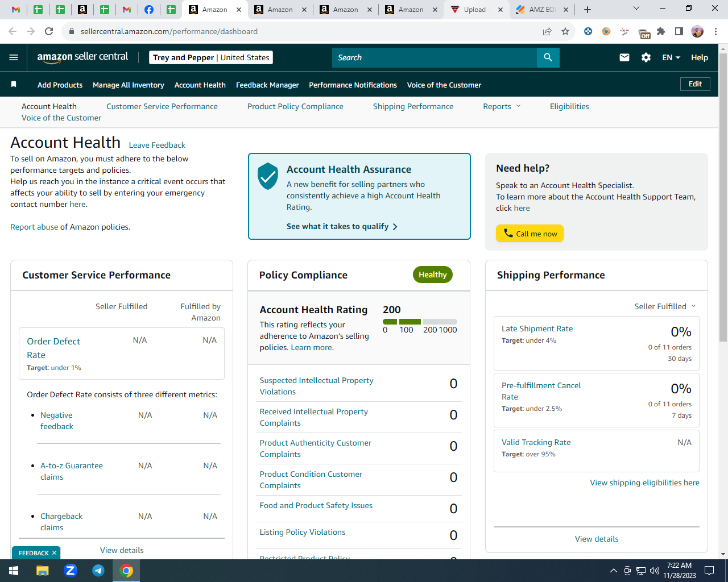The width and height of the screenshot is (728, 582).
Task: Switch to the Customer Service Performance tab
Action: pyautogui.click(x=162, y=106)
